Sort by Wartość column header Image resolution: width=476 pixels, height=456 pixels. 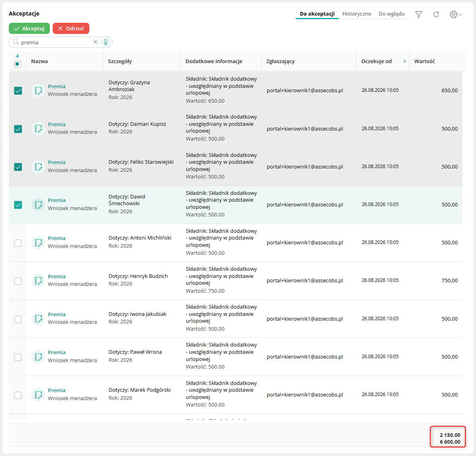[x=425, y=61]
